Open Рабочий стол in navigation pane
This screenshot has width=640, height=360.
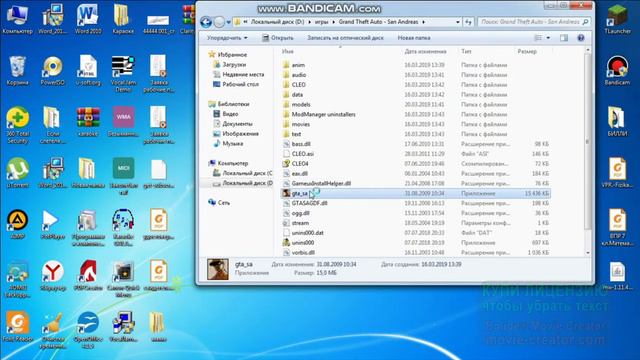click(240, 84)
